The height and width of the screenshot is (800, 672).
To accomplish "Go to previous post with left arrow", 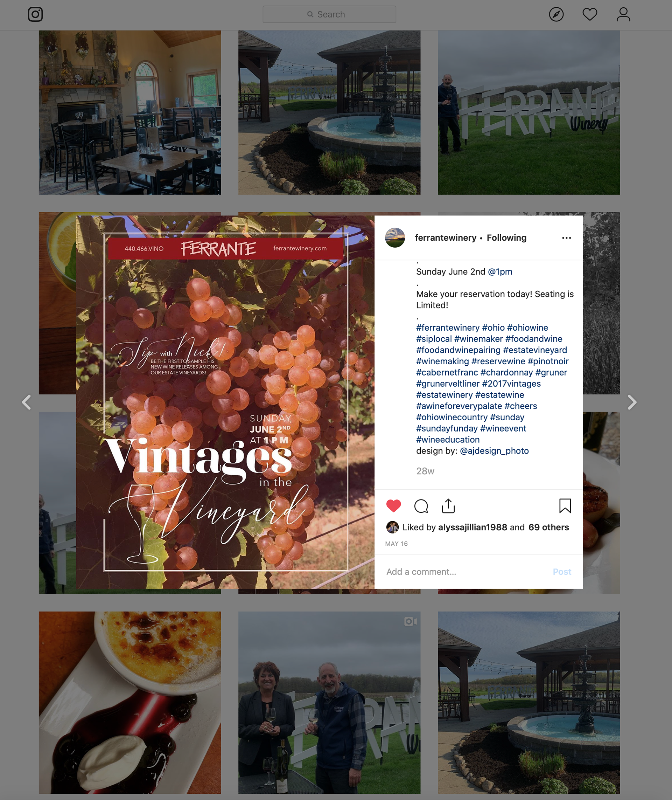I will pyautogui.click(x=26, y=402).
